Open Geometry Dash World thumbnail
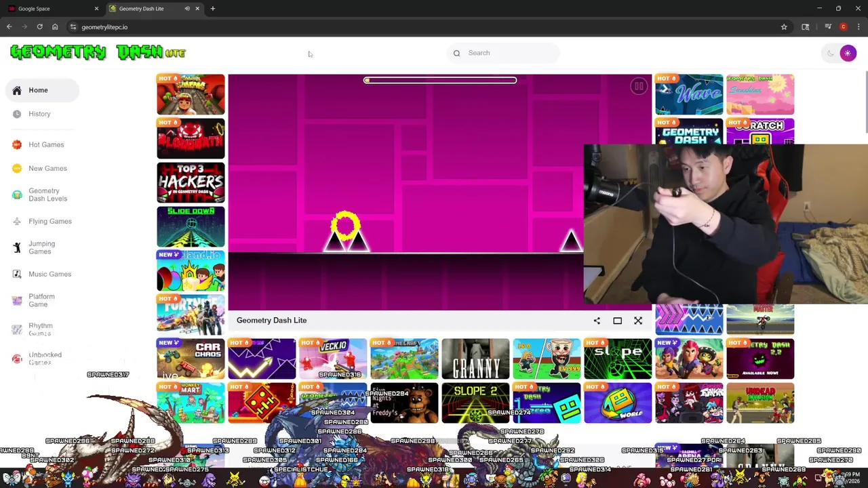Image resolution: width=868 pixels, height=488 pixels. (x=618, y=403)
